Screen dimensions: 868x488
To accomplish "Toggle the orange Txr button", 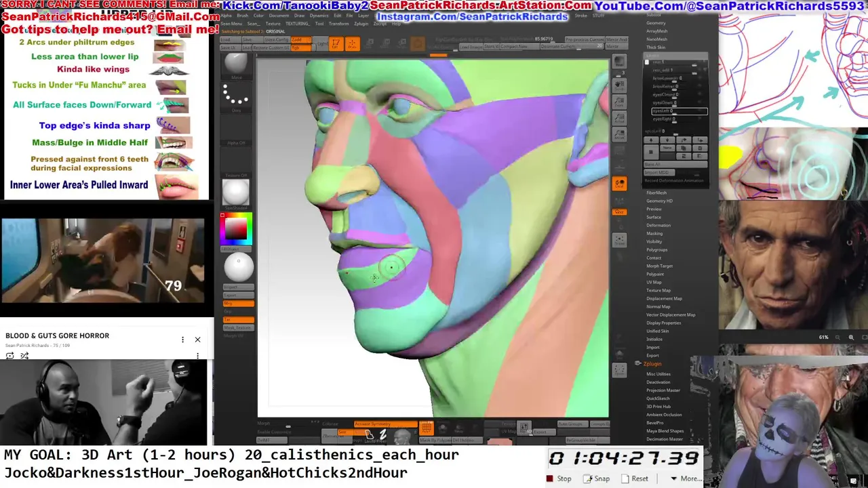I will click(x=239, y=319).
